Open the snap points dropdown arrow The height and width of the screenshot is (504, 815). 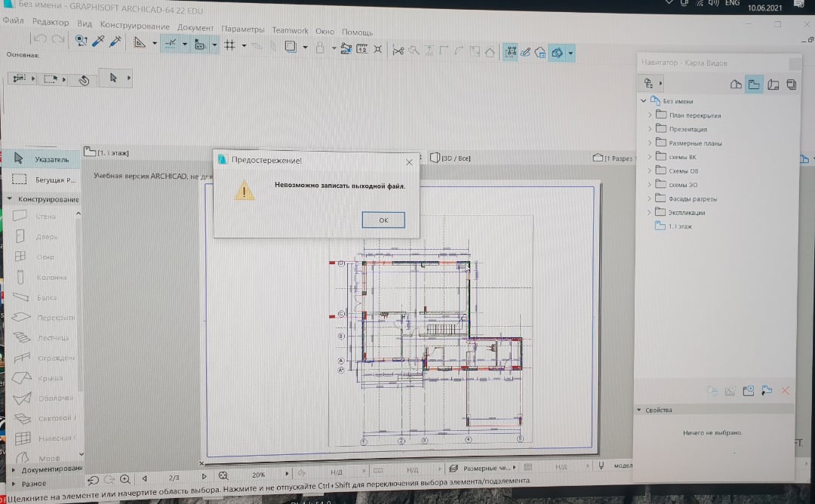214,45
